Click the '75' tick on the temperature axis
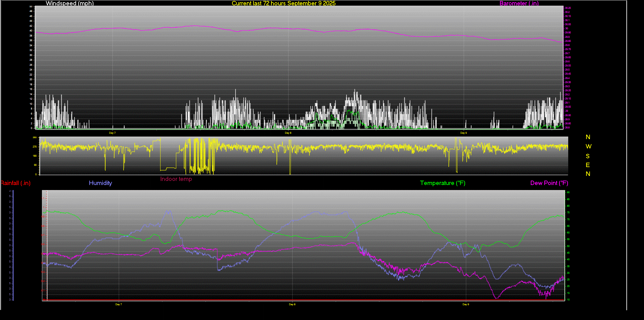The width and height of the screenshot is (644, 320). click(568, 212)
